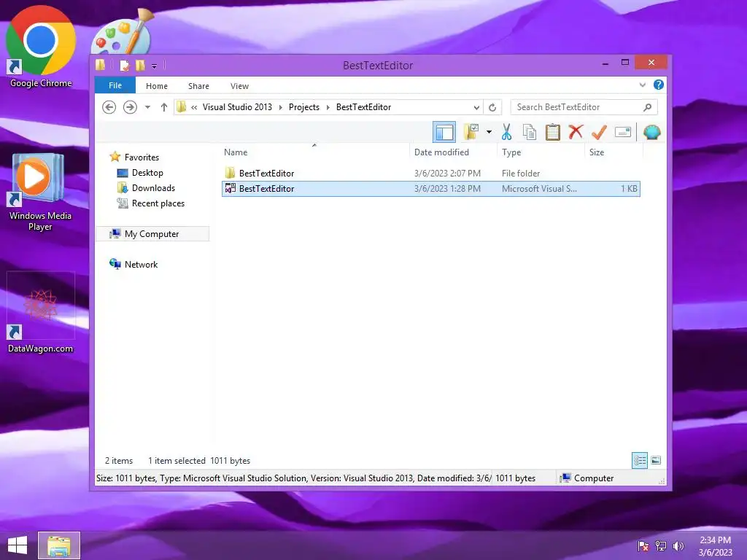Go back with the Back arrow
The image size is (747, 560).
tap(109, 107)
